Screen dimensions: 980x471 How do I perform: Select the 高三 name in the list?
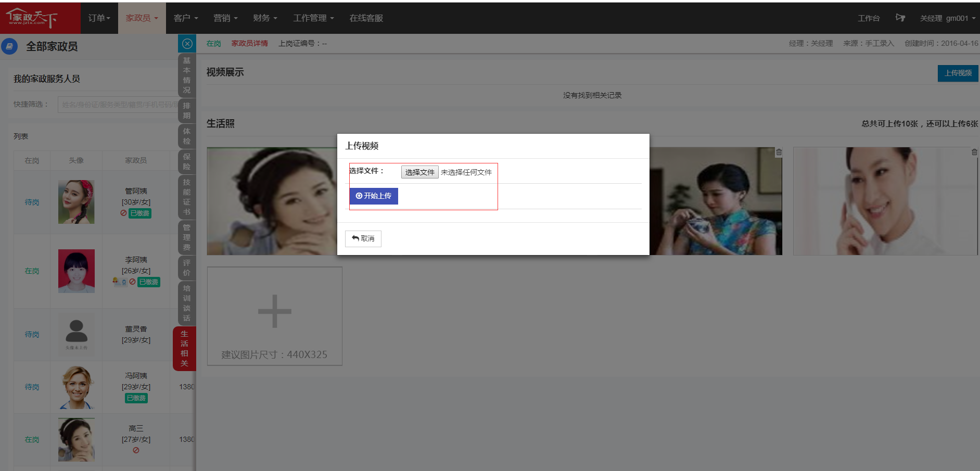pos(136,428)
